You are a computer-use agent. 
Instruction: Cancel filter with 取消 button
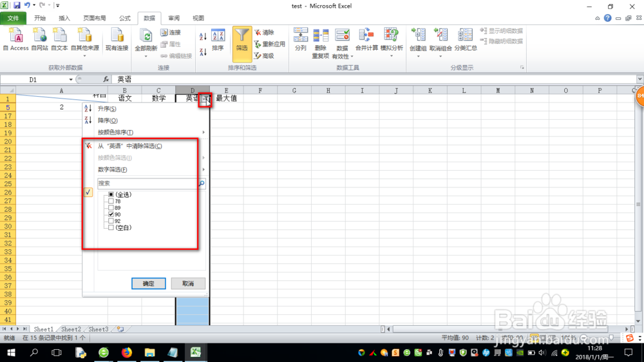(188, 283)
